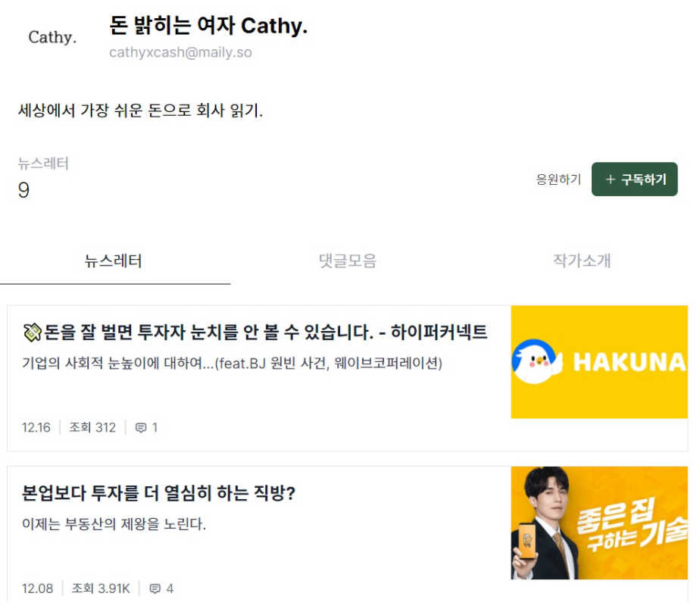The image size is (700, 615).
Task: Select the 뉴스레터 tab
Action: pos(114,261)
